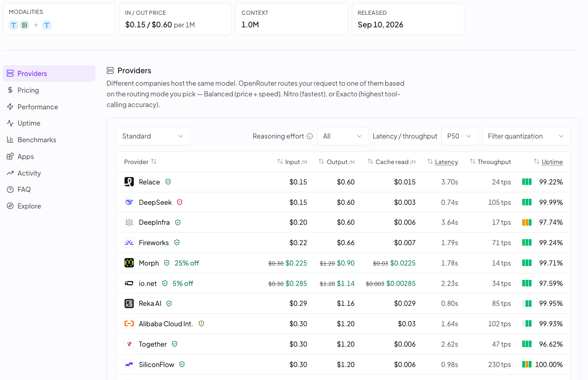Open the Reasoning effort All dropdown
The image size is (588, 380).
click(x=343, y=136)
